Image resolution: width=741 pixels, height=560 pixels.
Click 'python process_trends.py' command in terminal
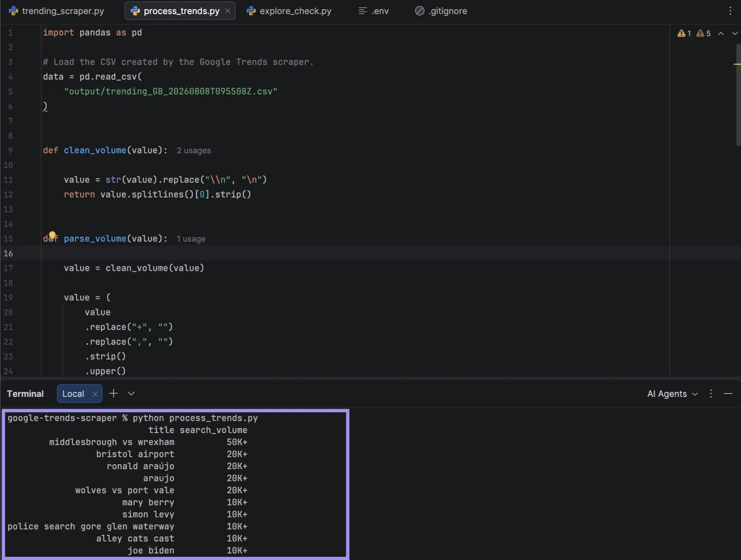click(x=195, y=418)
